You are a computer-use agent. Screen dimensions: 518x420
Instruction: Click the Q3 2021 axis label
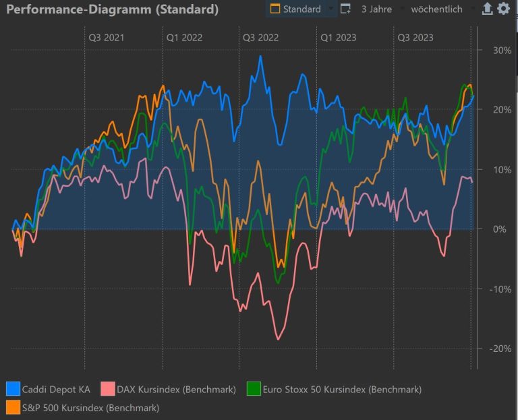107,38
